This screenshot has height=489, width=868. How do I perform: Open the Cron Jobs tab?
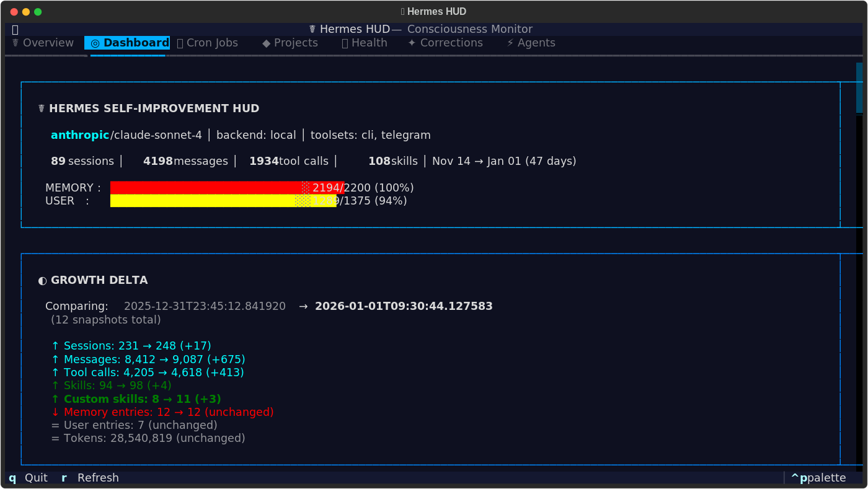click(208, 43)
